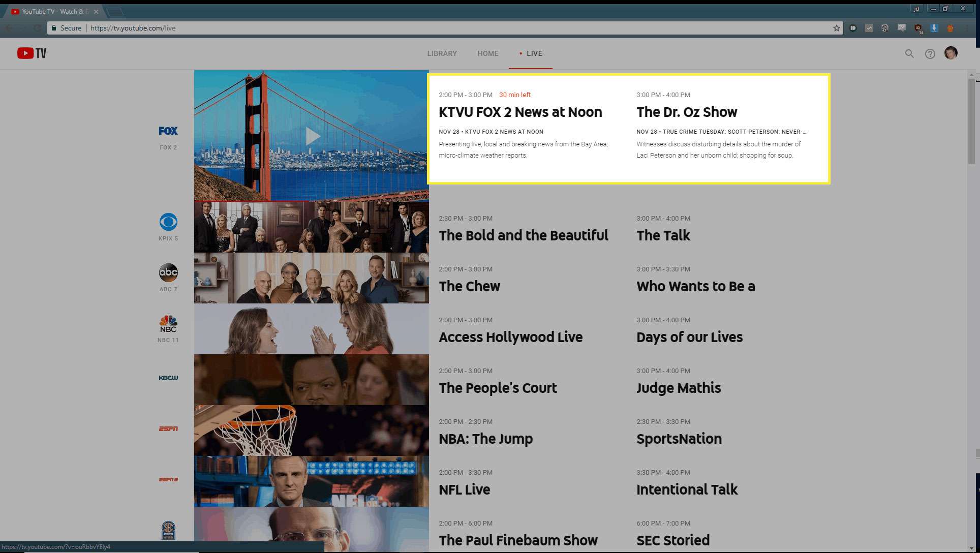980x553 pixels.
Task: Switch to the LIBRARY tab
Action: (442, 53)
